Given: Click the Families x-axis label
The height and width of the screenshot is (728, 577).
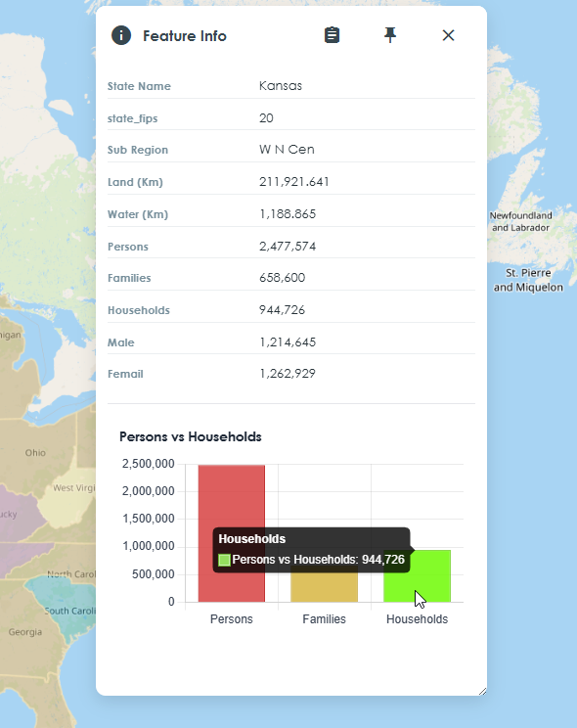Looking at the screenshot, I should click(324, 619).
